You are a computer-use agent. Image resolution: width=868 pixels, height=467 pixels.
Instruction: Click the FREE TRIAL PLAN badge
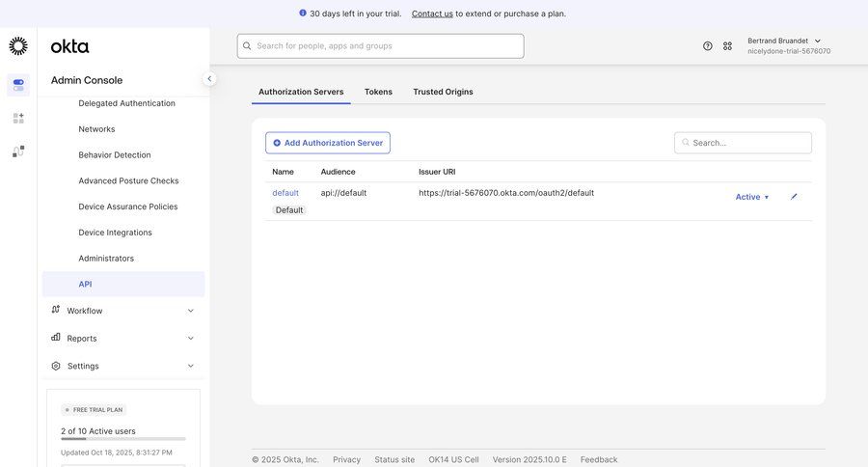(x=94, y=410)
